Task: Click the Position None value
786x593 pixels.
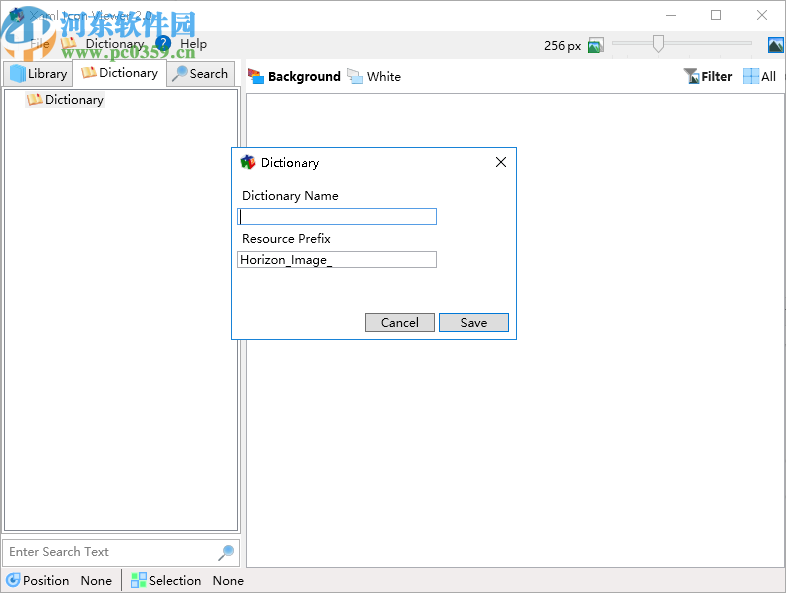Action: point(96,580)
